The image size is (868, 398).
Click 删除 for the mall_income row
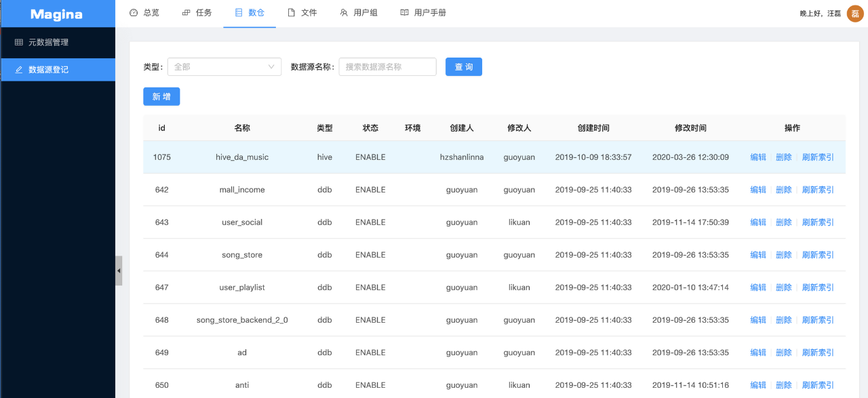(x=784, y=190)
